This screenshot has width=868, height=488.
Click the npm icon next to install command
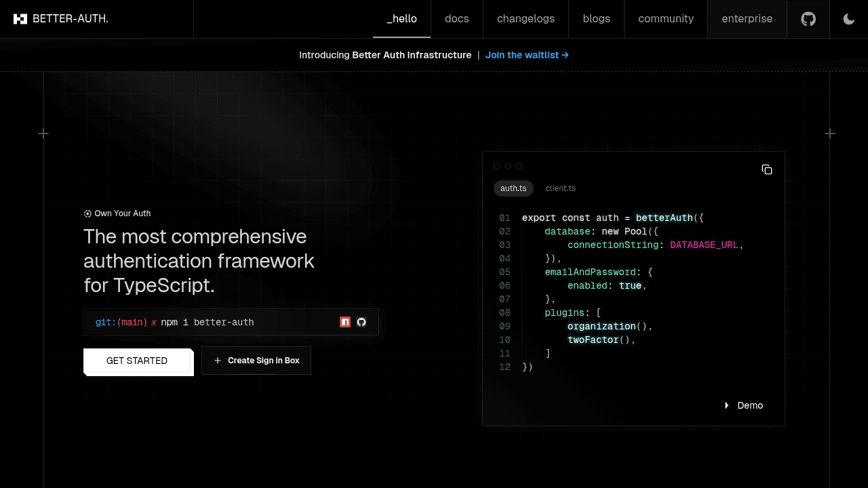coord(345,322)
